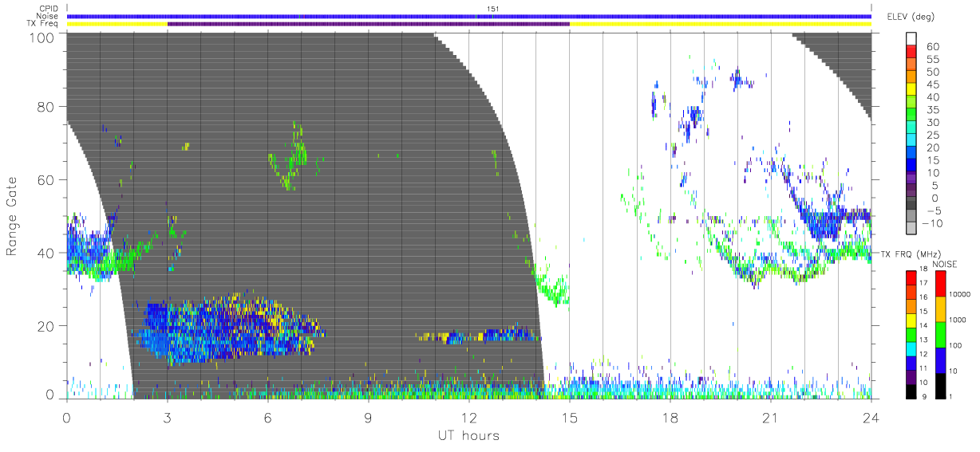Click the Range Gate axis title
980x452 pixels.
click(13, 216)
